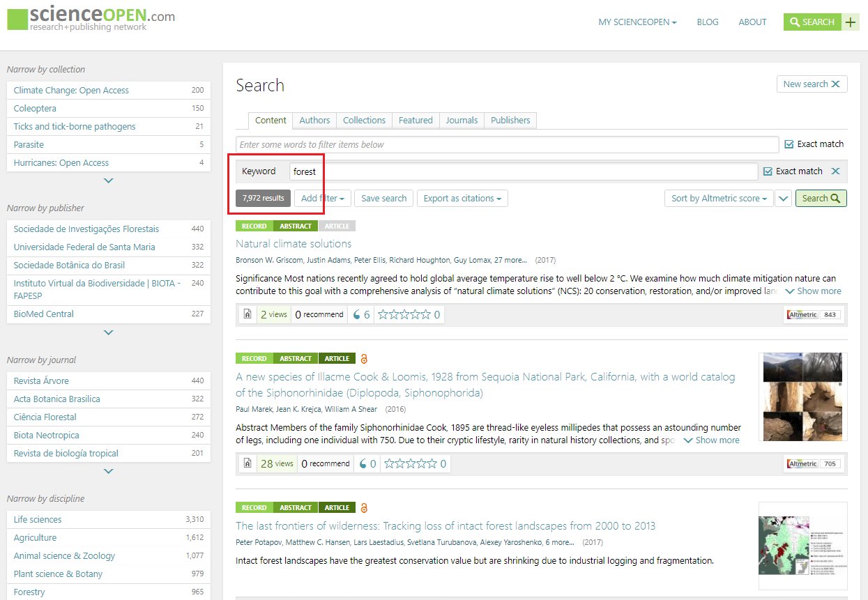Click the green Search button with magnifier
The width and height of the screenshot is (868, 600).
(821, 199)
